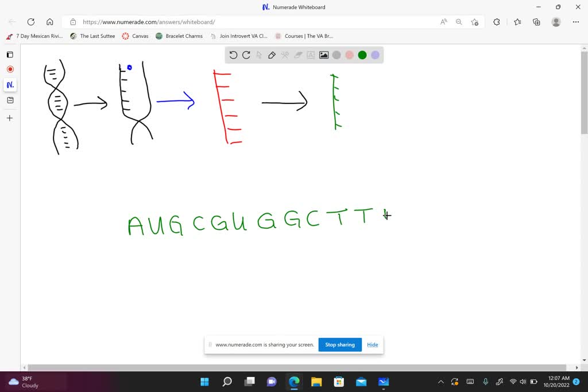Select the Pen drawing tool
The height and width of the screenshot is (392, 588).
coord(272,55)
